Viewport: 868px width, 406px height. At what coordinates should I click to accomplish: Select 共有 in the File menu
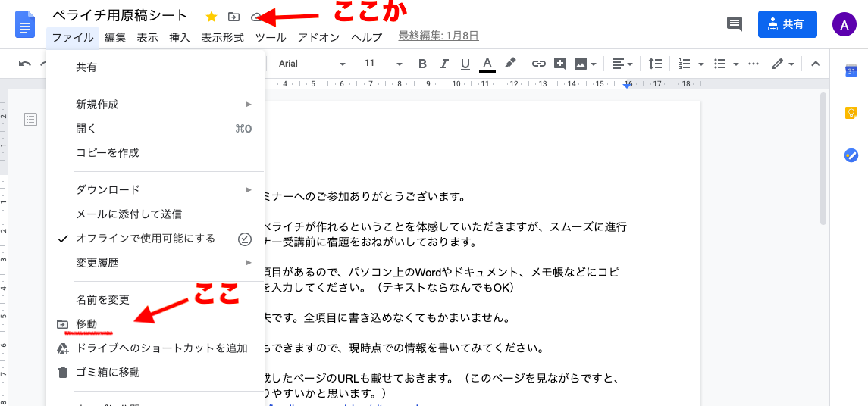tap(155, 67)
